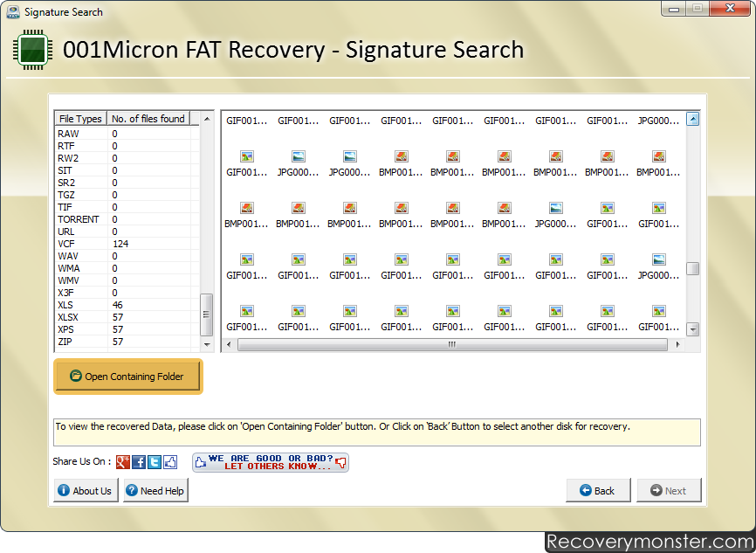Click the file types list scrollbar thumb
This screenshot has width=756, height=553.
(206, 315)
